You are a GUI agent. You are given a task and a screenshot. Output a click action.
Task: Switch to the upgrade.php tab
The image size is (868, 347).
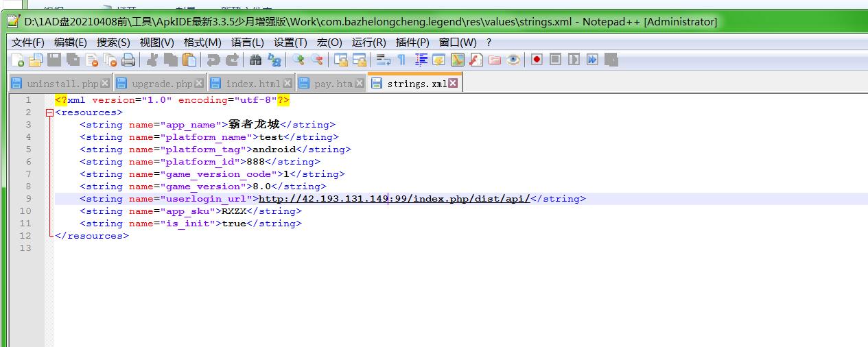pyautogui.click(x=161, y=84)
